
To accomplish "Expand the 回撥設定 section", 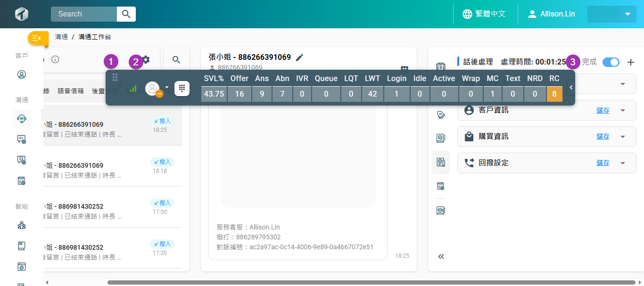I will coord(622,163).
